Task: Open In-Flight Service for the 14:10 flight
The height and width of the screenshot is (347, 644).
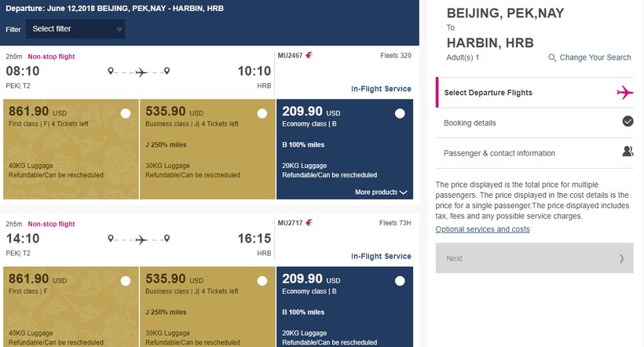Action: (x=381, y=256)
